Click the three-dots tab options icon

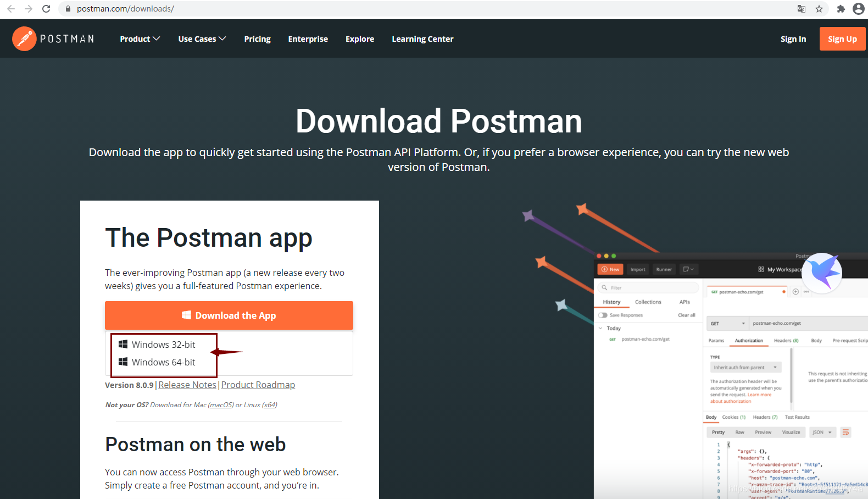click(806, 292)
